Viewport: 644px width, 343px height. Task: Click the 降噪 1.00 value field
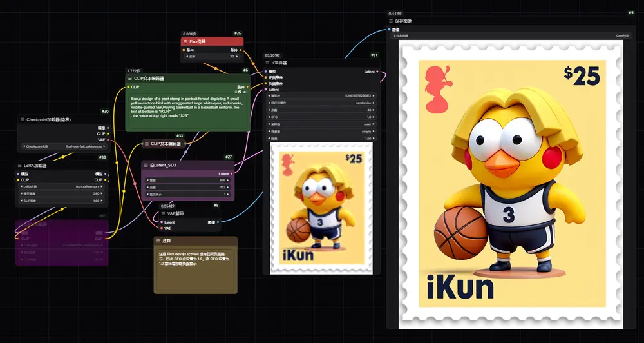[323, 139]
